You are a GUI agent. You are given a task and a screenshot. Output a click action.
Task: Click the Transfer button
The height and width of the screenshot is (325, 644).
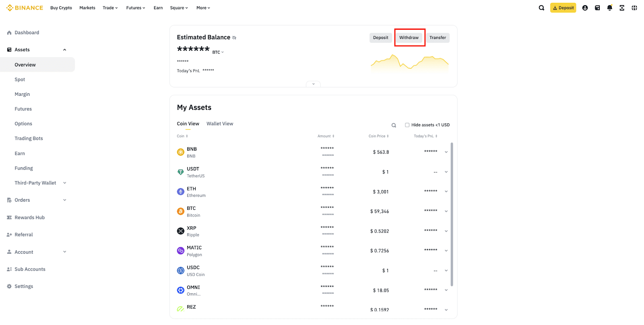(x=438, y=38)
